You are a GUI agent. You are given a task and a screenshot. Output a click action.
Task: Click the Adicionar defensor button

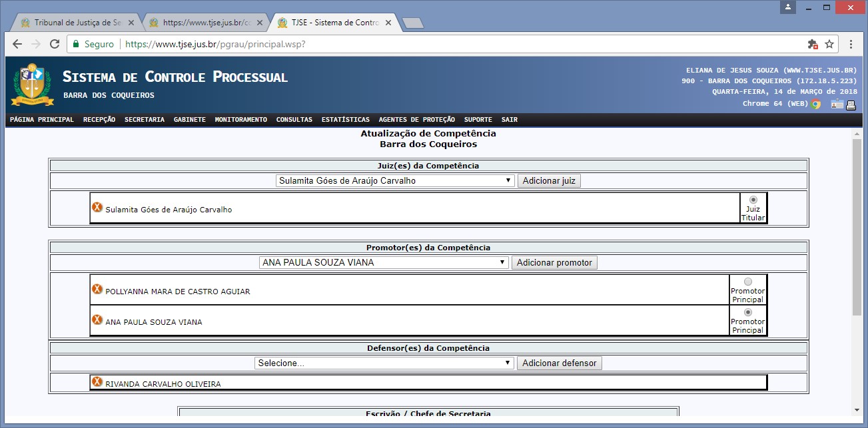pyautogui.click(x=560, y=363)
